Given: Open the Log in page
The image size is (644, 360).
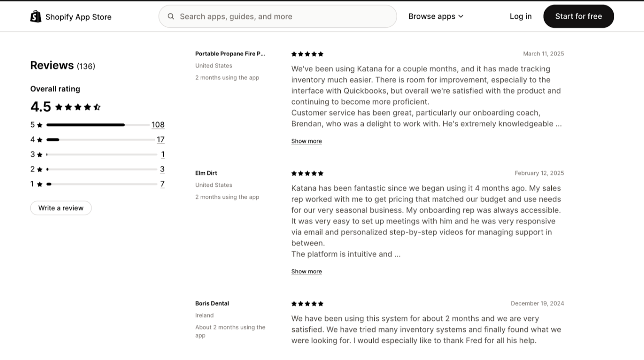Looking at the screenshot, I should click(520, 17).
